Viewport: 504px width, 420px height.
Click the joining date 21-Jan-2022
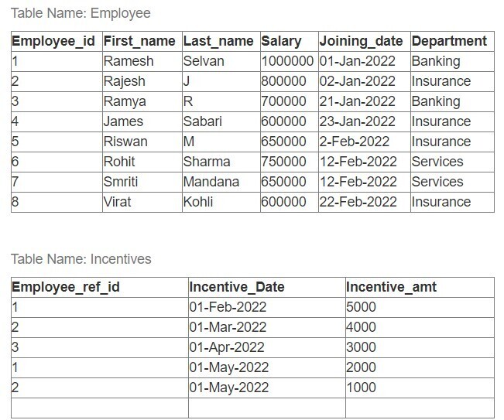[357, 101]
